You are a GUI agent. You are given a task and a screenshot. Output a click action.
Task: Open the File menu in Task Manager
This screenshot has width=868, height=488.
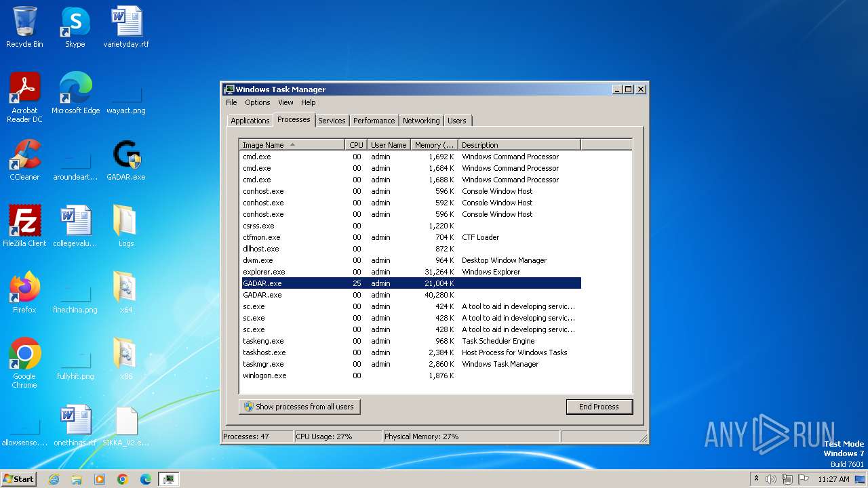(231, 102)
